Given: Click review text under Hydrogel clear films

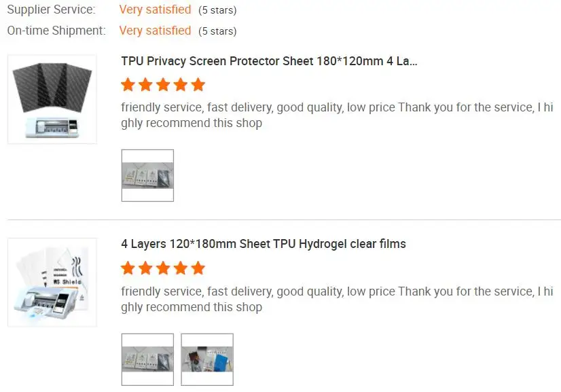Looking at the screenshot, I should coord(337,299).
